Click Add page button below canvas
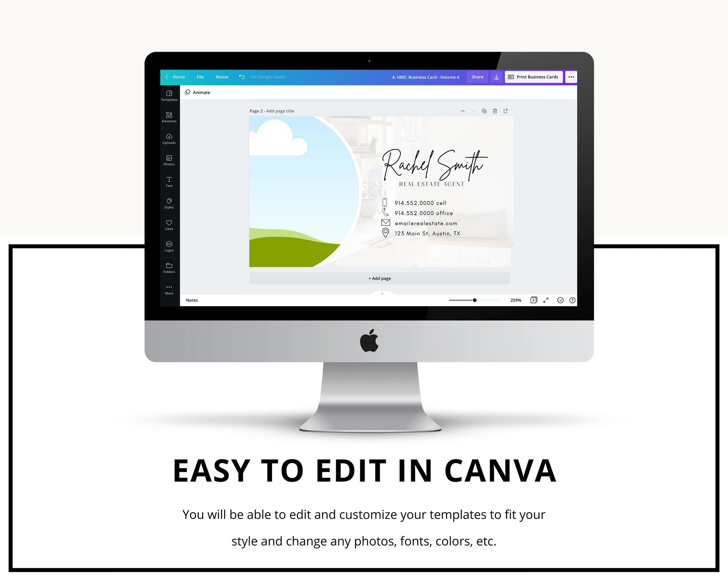The width and height of the screenshot is (728, 582). pyautogui.click(x=380, y=278)
